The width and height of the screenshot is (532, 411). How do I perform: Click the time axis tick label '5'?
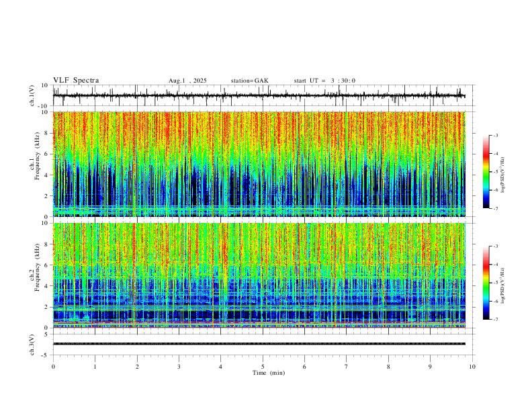click(263, 367)
